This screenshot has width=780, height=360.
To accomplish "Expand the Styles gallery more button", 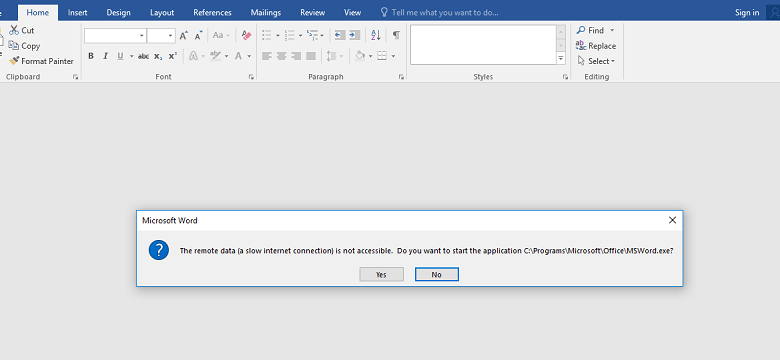I will 561,58.
